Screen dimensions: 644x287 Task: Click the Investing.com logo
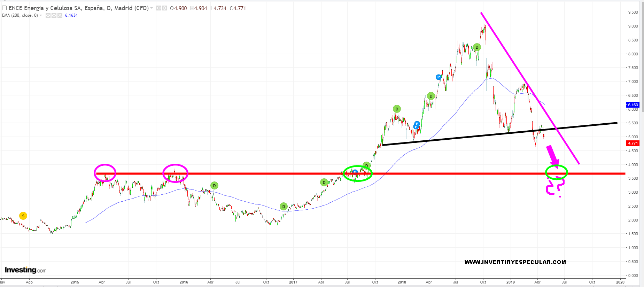(25, 270)
